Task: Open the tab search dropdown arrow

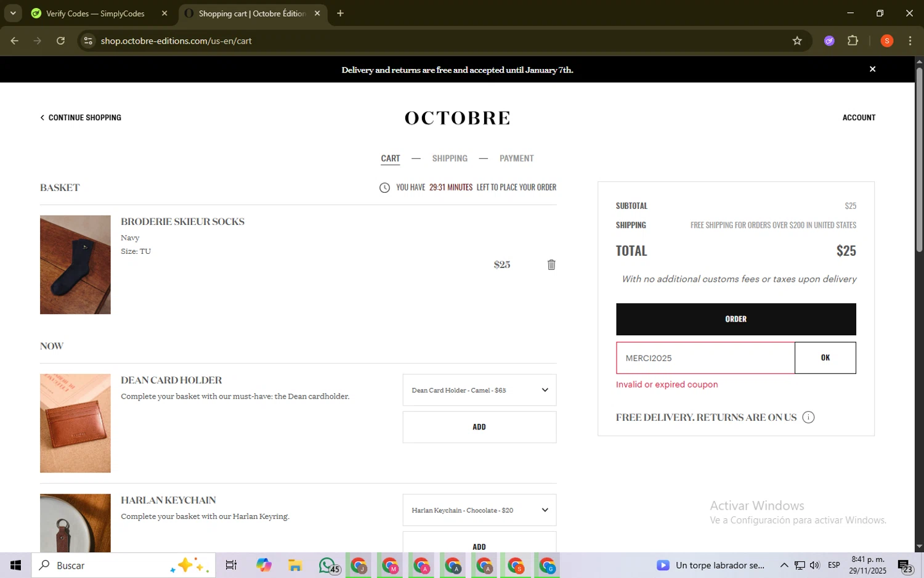Action: tap(13, 13)
